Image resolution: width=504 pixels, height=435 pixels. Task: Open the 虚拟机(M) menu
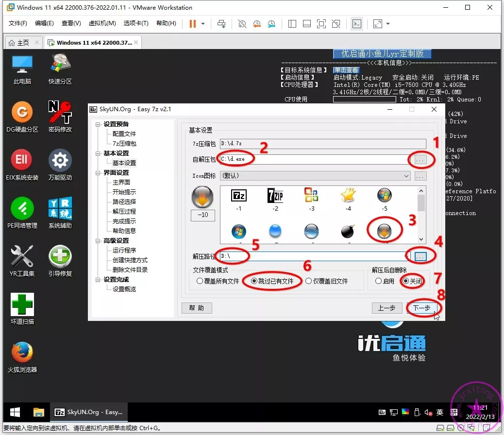coord(102,23)
